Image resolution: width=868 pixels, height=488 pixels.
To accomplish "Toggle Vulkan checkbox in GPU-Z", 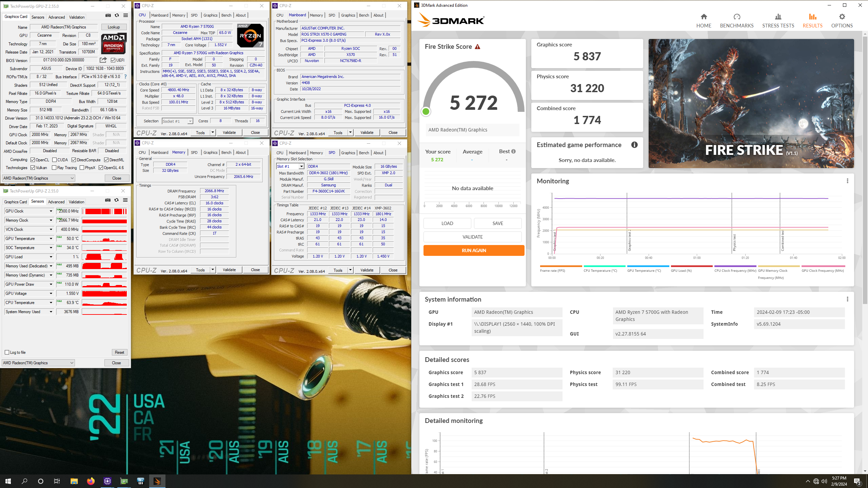I will [x=33, y=168].
